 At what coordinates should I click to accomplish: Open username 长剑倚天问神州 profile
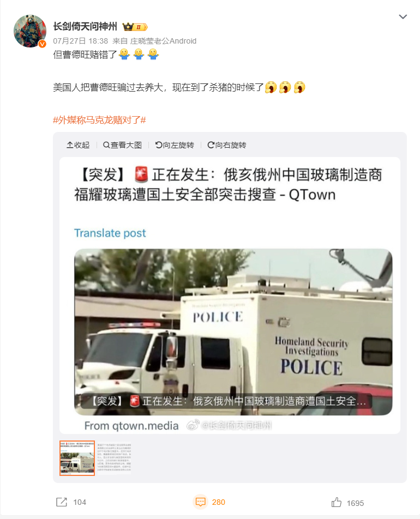[85, 27]
